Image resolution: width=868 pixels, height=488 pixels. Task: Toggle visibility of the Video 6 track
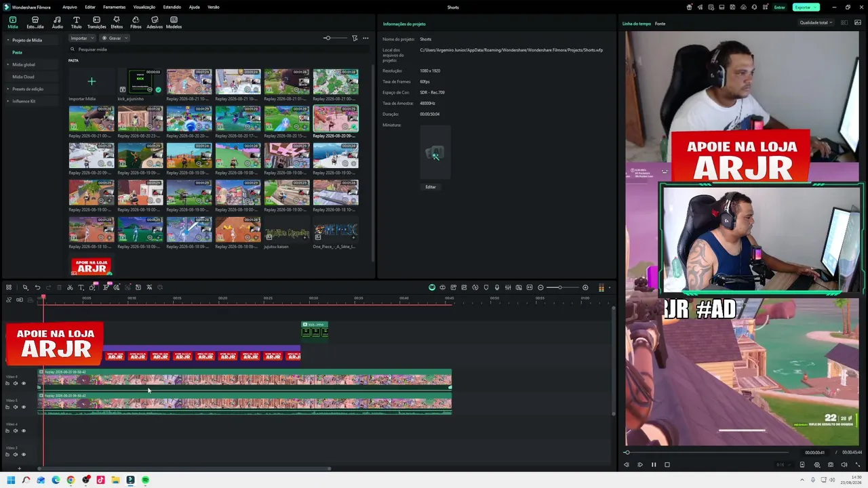pyautogui.click(x=24, y=384)
